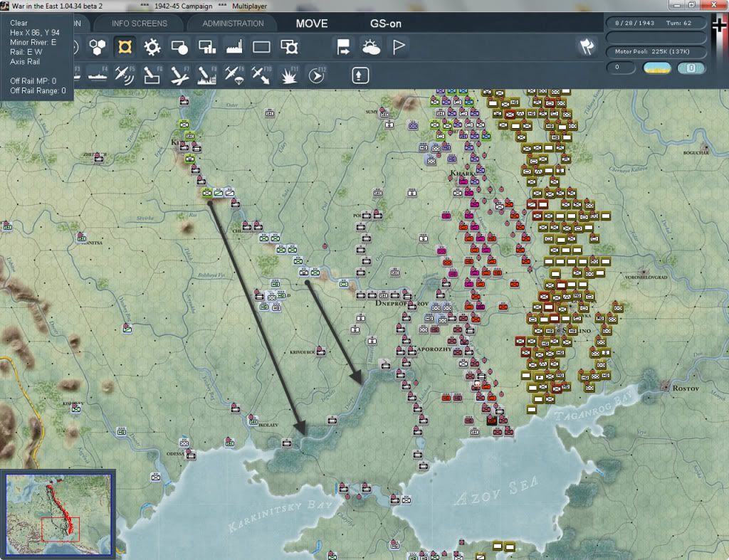Click the Boguchar city marker

(x=706, y=147)
